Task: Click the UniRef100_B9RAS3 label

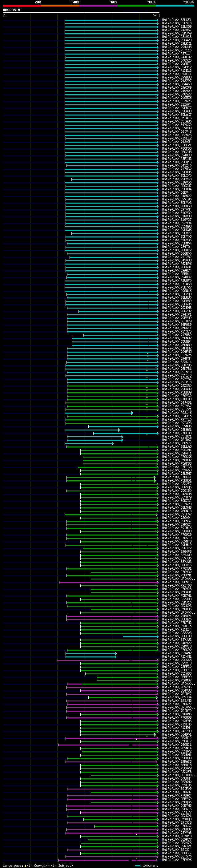Action: pos(177,761)
